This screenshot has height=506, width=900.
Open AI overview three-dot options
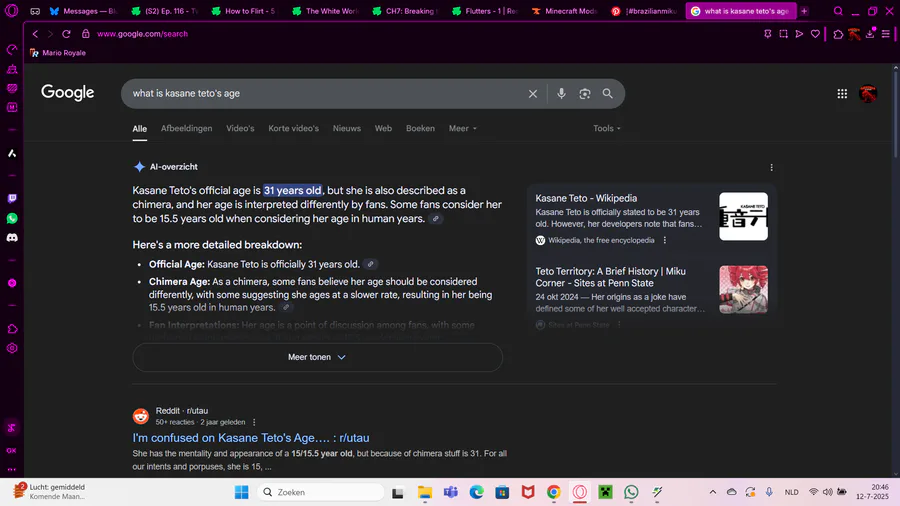(x=771, y=168)
